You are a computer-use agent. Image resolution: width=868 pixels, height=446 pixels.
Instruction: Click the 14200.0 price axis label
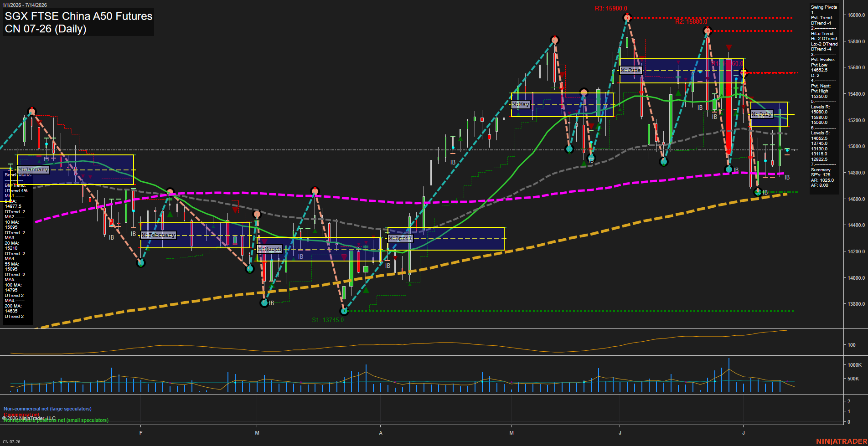[x=856, y=251]
